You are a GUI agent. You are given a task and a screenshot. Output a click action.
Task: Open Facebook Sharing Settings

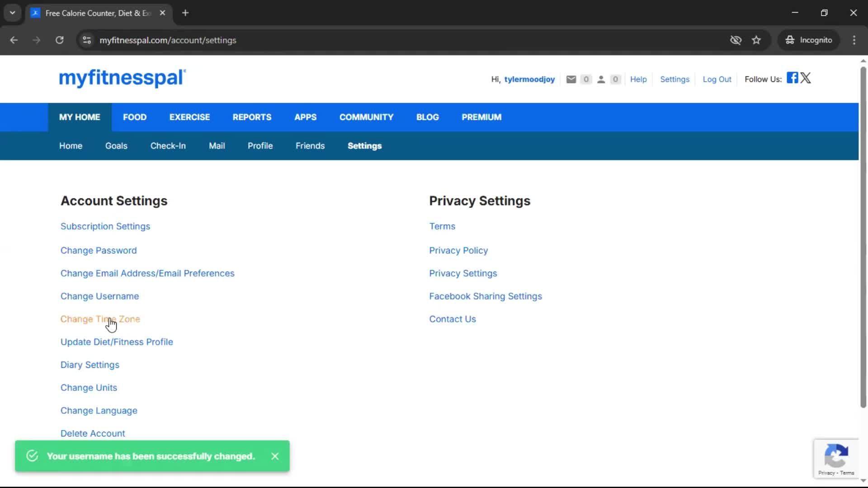pyautogui.click(x=486, y=296)
